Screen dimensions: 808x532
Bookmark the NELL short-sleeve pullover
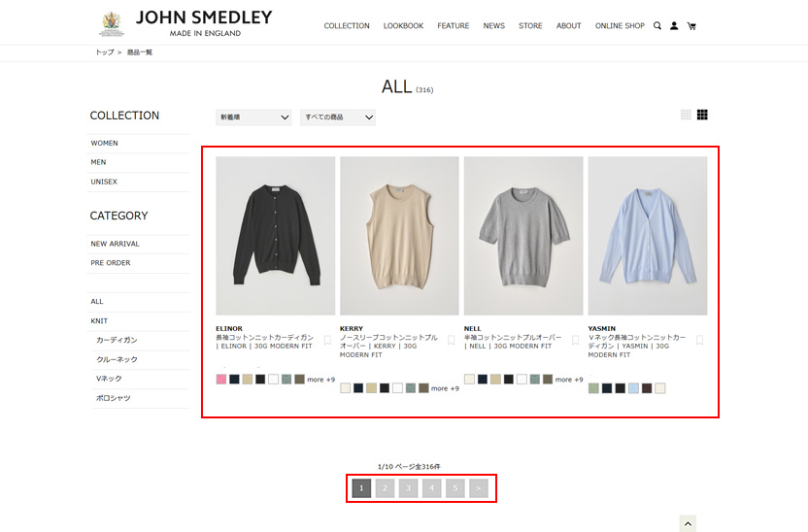click(575, 340)
